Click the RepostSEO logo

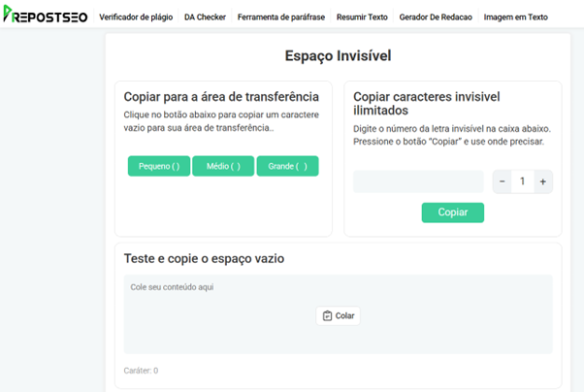pos(47,16)
